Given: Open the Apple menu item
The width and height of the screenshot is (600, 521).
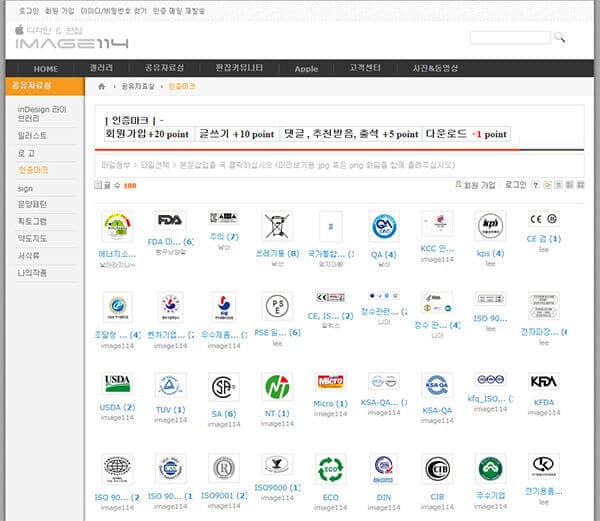Looking at the screenshot, I should [x=307, y=69].
